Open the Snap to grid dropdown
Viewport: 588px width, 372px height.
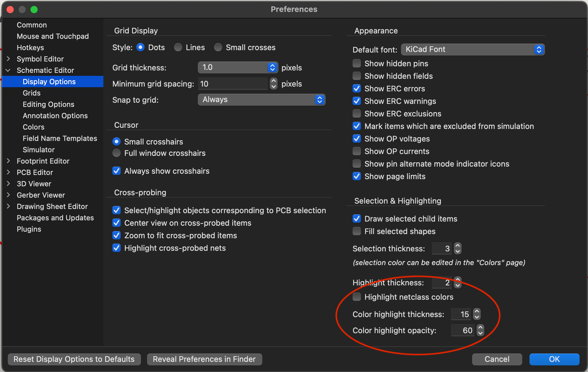coord(261,100)
